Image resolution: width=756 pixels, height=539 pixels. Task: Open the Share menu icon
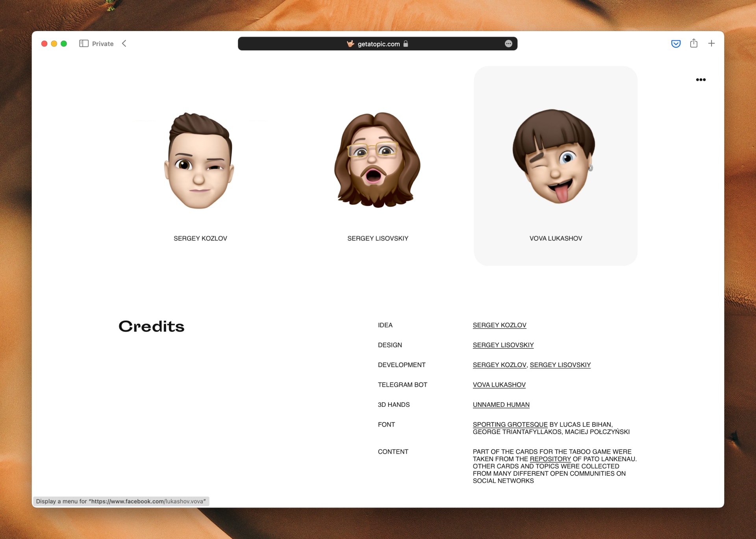pyautogui.click(x=694, y=43)
